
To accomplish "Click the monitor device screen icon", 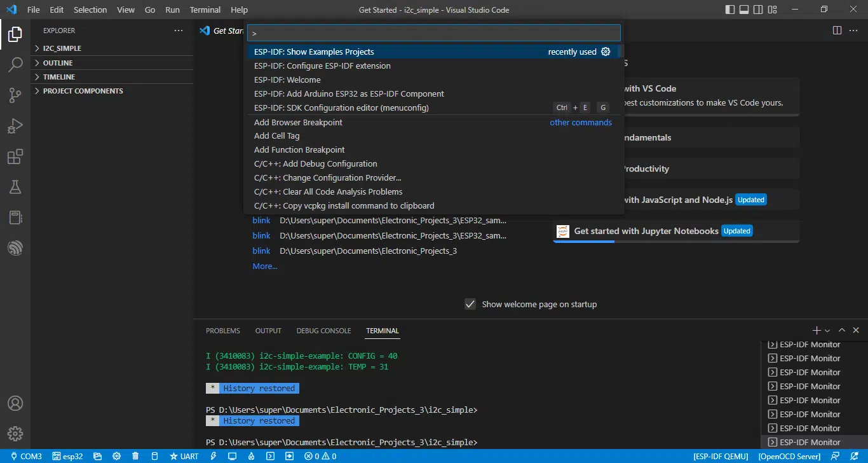I will (233, 456).
